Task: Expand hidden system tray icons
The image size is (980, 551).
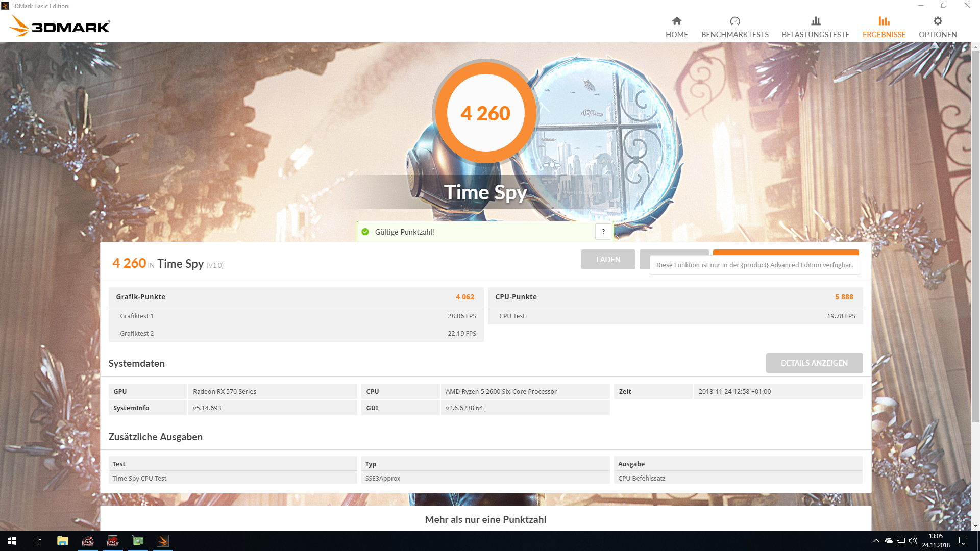Action: 876,541
